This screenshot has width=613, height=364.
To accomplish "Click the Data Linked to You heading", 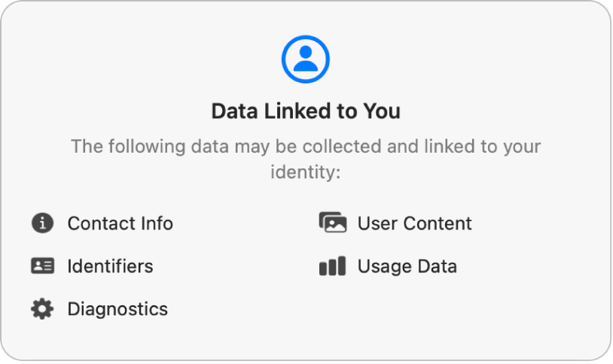I will [x=306, y=112].
